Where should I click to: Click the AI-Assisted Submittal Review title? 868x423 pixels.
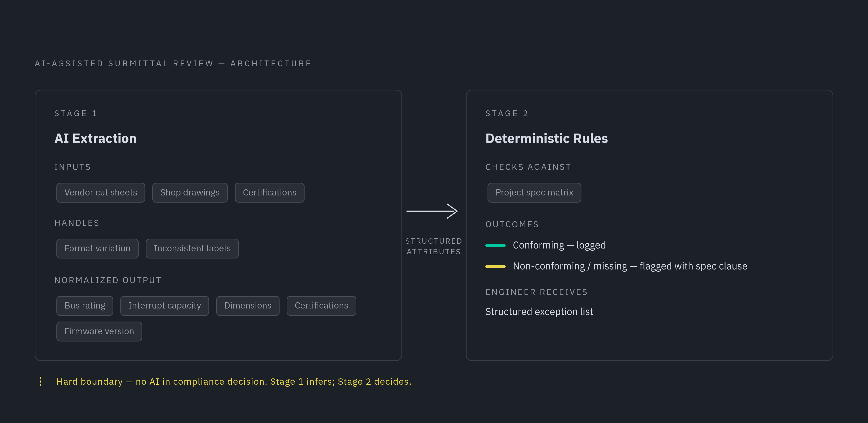tap(173, 64)
